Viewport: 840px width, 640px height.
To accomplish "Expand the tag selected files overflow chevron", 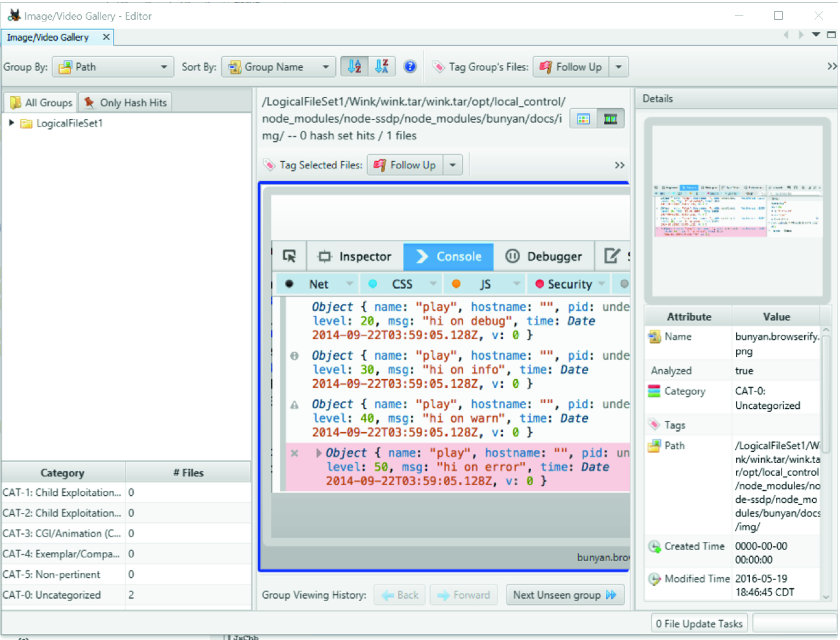I will coord(619,165).
